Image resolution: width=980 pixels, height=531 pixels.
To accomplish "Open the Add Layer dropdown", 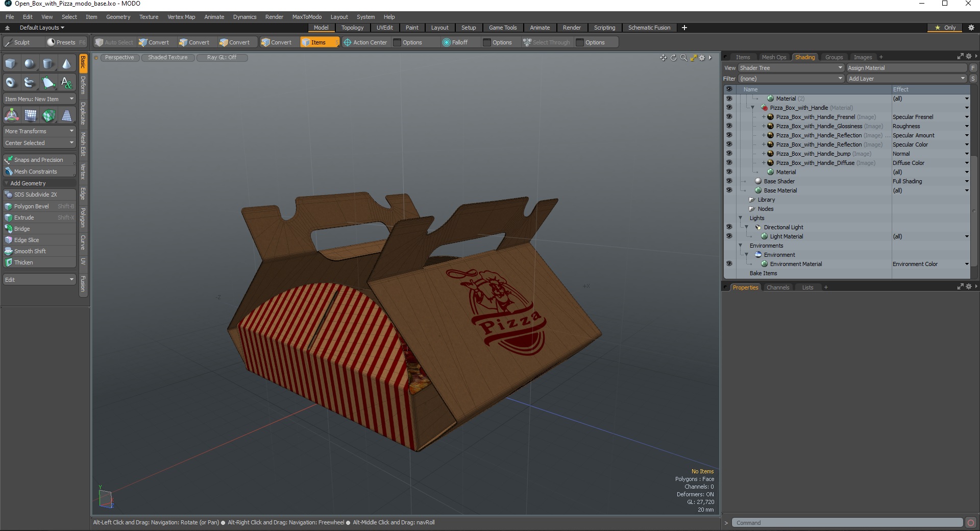I will tap(906, 79).
